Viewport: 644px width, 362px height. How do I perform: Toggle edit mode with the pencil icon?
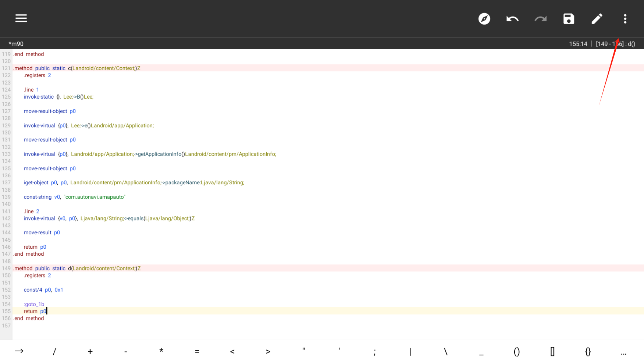[597, 19]
